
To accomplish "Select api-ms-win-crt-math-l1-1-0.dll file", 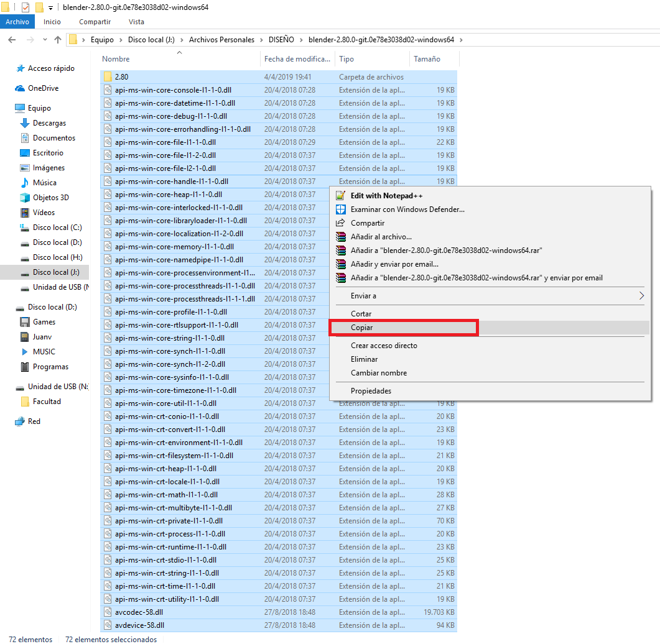I will point(279,495).
